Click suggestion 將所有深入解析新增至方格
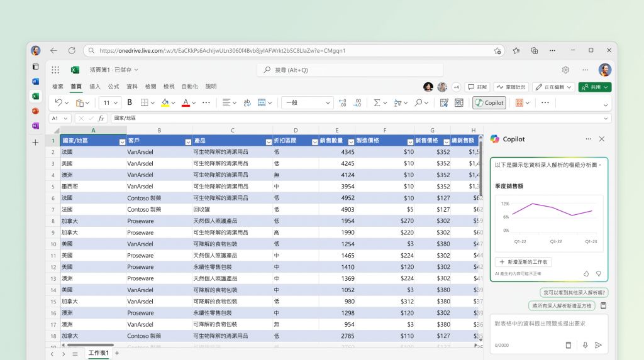The image size is (644, 360). coord(562,306)
